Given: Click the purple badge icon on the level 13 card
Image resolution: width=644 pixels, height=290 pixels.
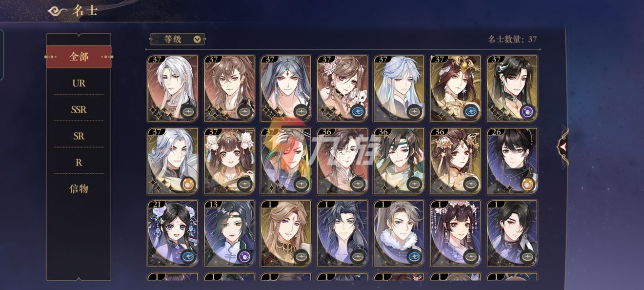Looking at the screenshot, I should click(x=244, y=256).
